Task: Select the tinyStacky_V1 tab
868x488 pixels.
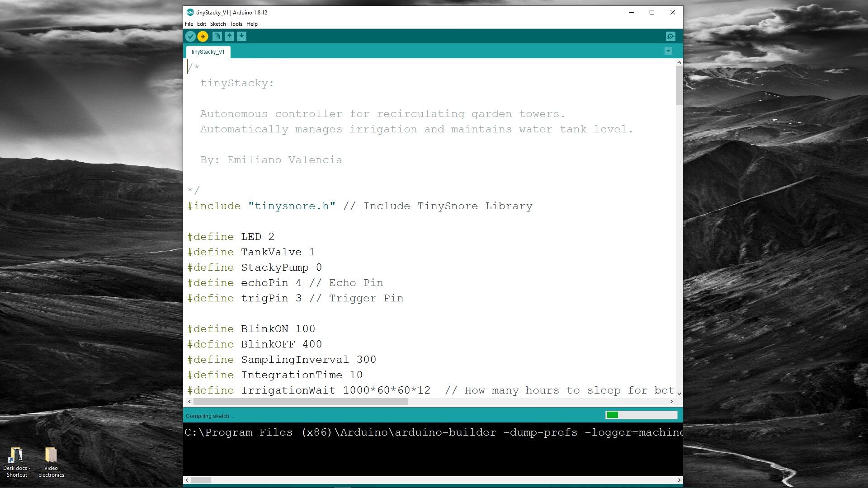Action: click(208, 51)
